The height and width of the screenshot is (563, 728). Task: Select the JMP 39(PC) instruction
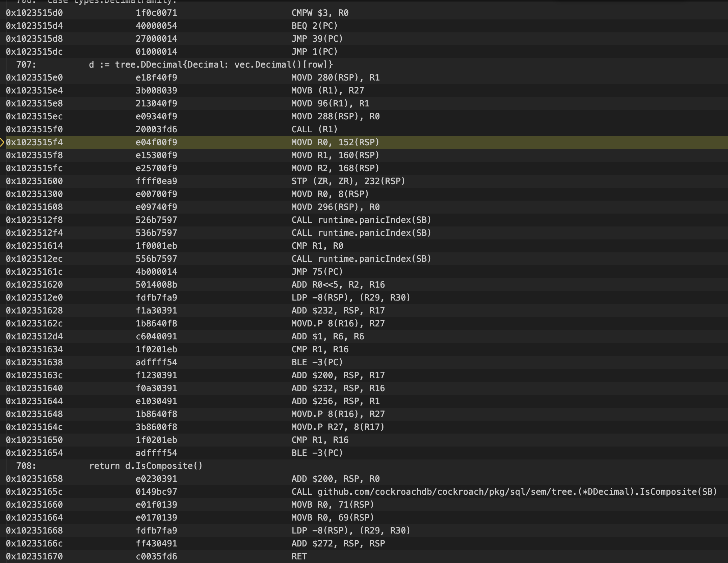[x=317, y=39]
